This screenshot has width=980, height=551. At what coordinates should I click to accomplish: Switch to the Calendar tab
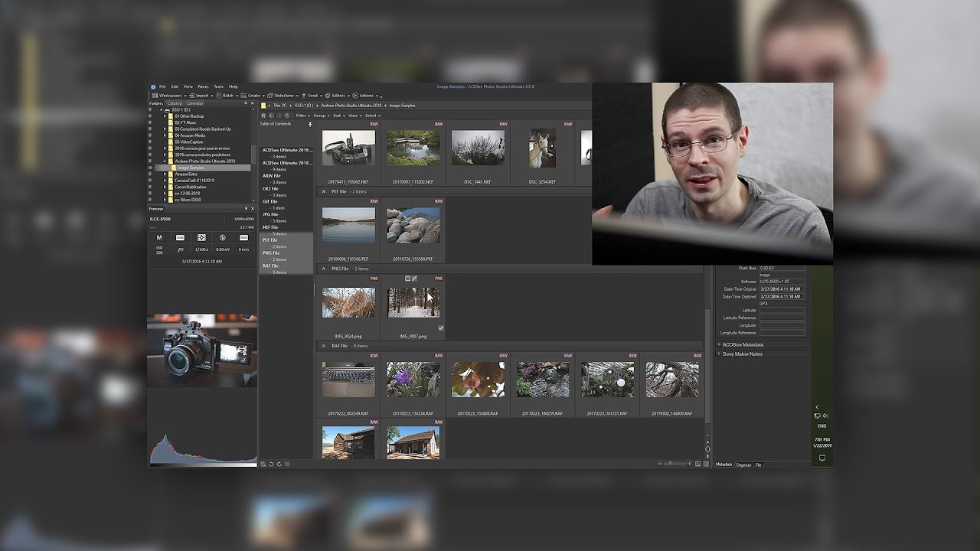coord(195,103)
